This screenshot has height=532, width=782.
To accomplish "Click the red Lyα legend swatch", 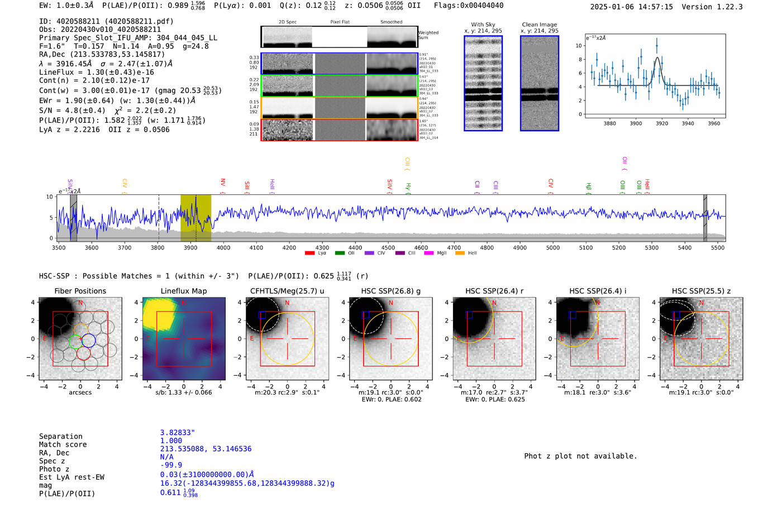I will coord(309,253).
